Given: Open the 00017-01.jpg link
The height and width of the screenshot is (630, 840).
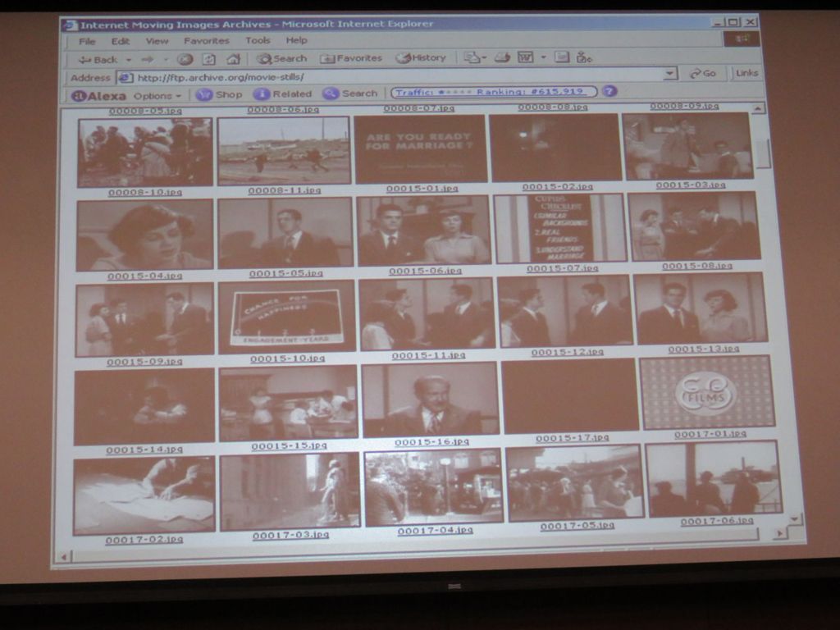Looking at the screenshot, I should (x=710, y=434).
